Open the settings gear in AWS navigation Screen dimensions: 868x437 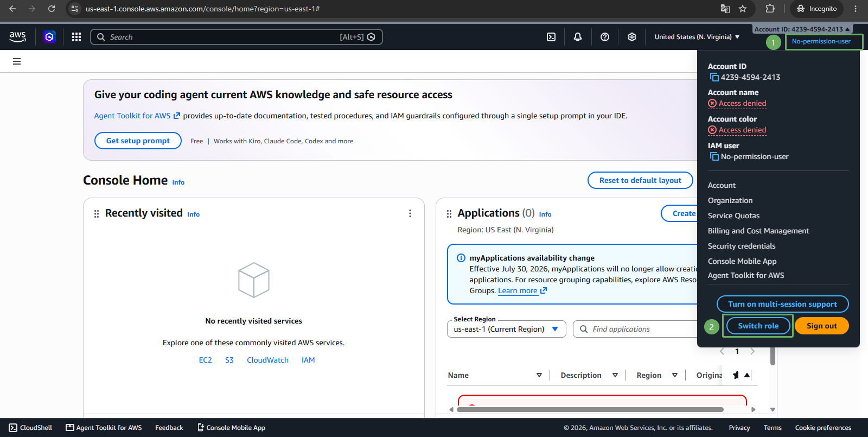pos(632,37)
